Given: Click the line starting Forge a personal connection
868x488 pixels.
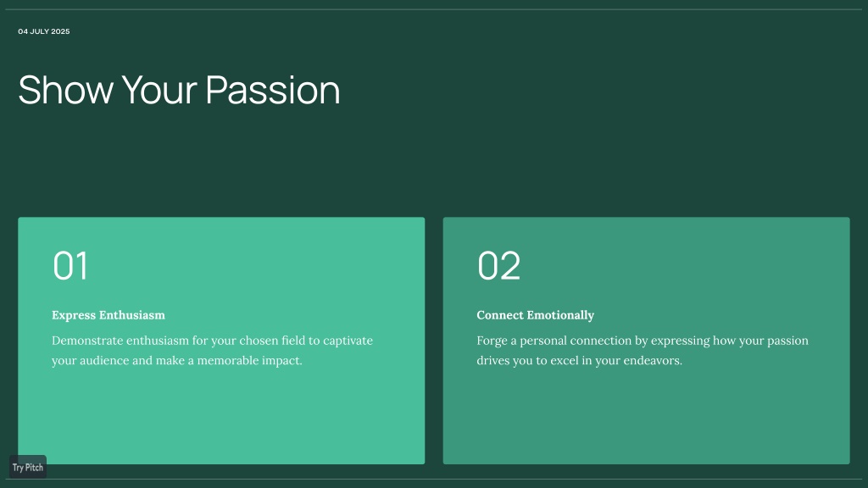Looking at the screenshot, I should pyautogui.click(x=643, y=341).
